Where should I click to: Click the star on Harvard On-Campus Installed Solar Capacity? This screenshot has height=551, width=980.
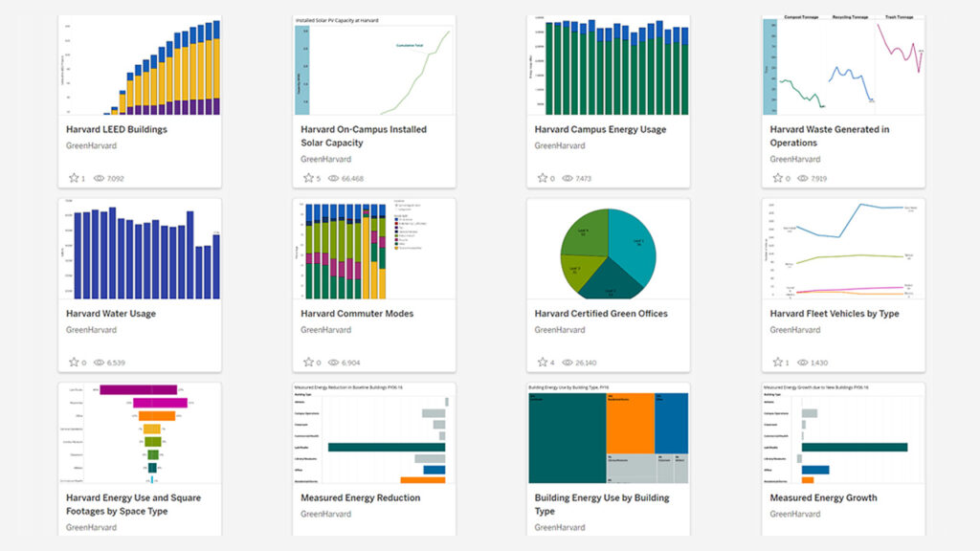tap(308, 178)
